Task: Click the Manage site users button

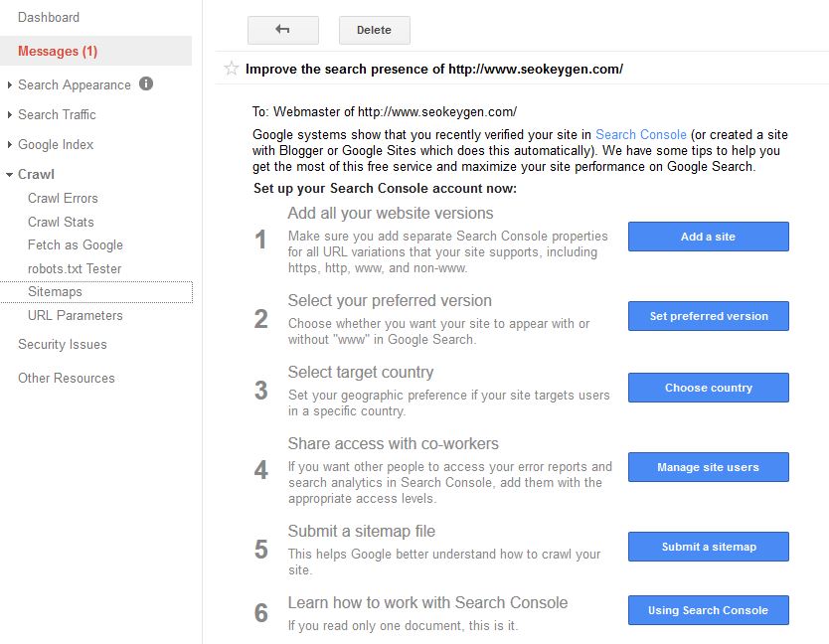Action: [709, 467]
